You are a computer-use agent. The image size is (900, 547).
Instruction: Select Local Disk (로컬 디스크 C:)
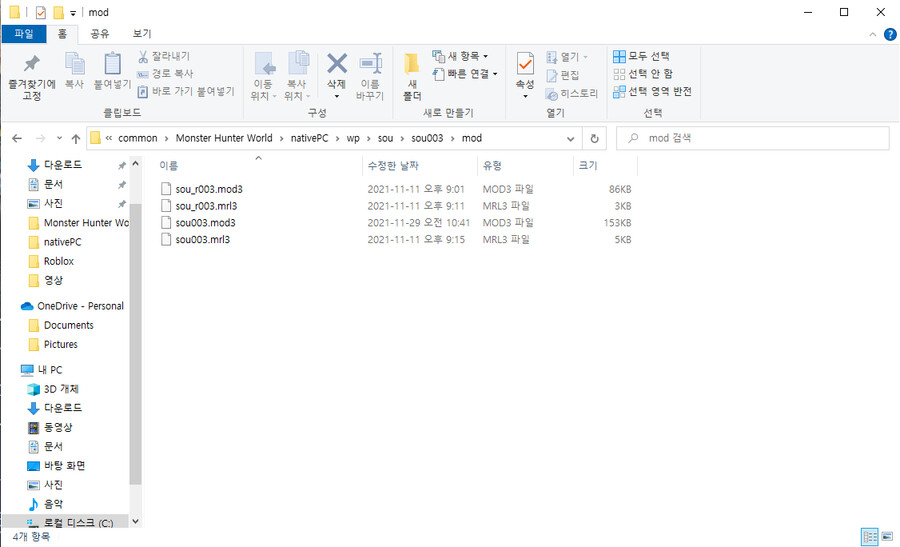78,523
